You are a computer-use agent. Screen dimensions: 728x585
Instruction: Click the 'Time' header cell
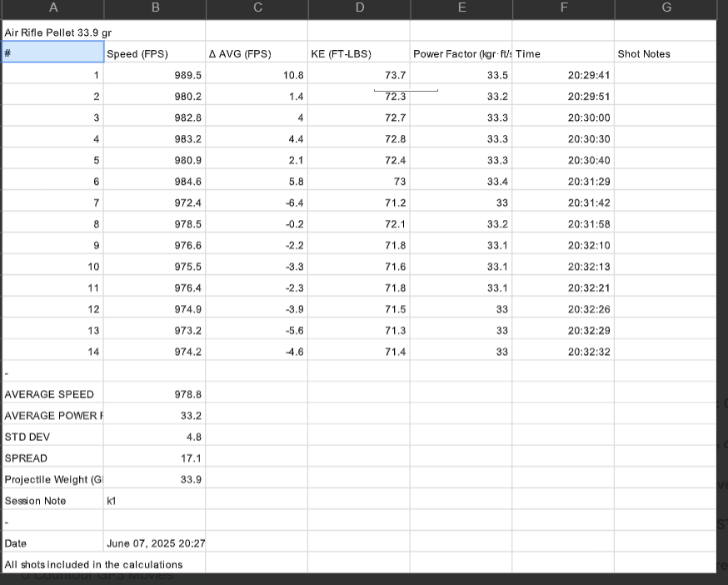coord(564,53)
